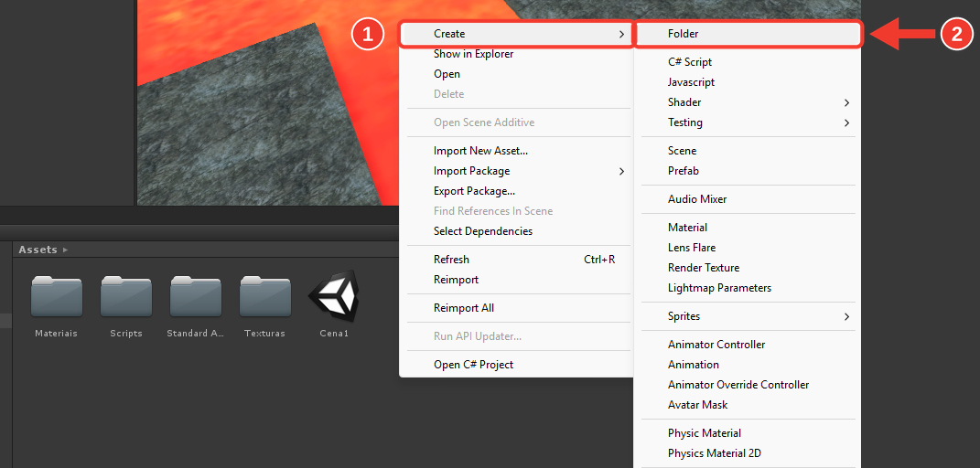
Task: Select Javascript in the Create submenu
Action: click(x=748, y=81)
